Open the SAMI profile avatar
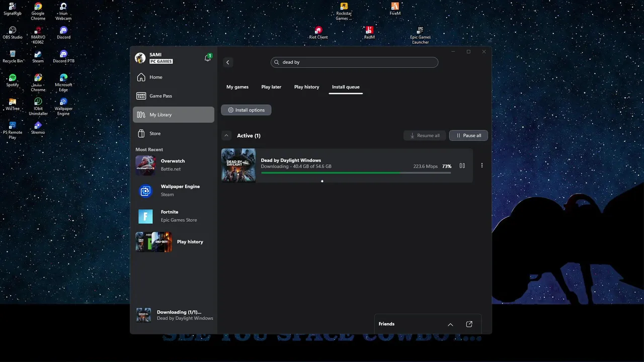The image size is (644, 362). [140, 58]
